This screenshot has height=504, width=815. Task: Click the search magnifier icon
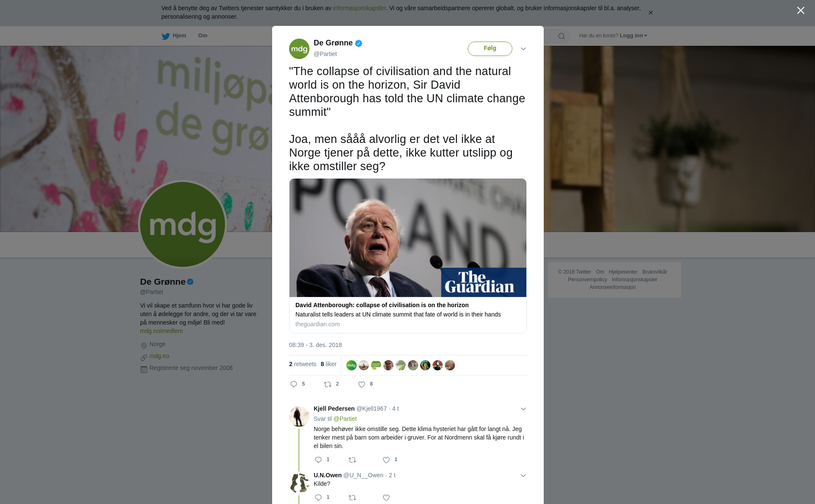coord(562,36)
